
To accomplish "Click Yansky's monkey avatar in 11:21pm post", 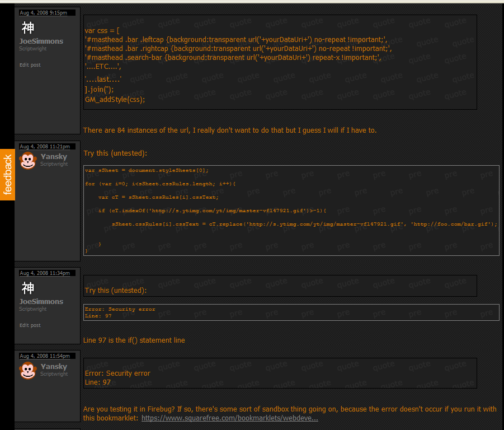I will [x=27, y=161].
